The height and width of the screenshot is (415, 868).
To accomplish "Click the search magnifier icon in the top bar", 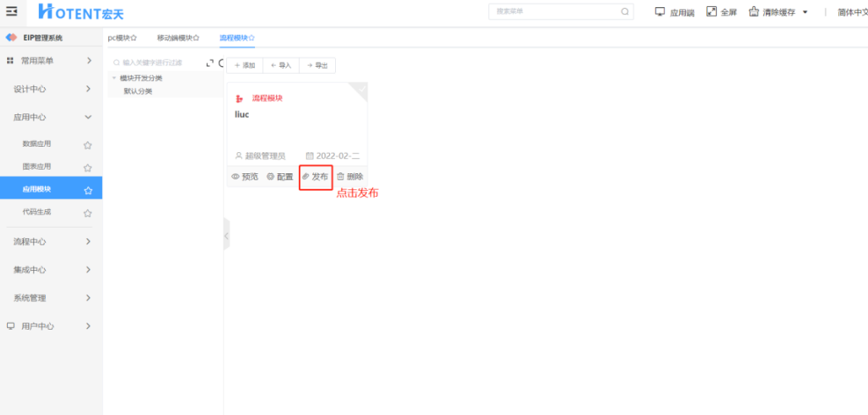I will (624, 11).
